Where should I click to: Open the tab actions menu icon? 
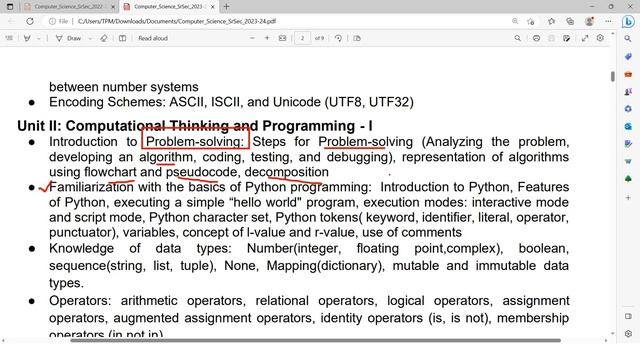coord(10,7)
